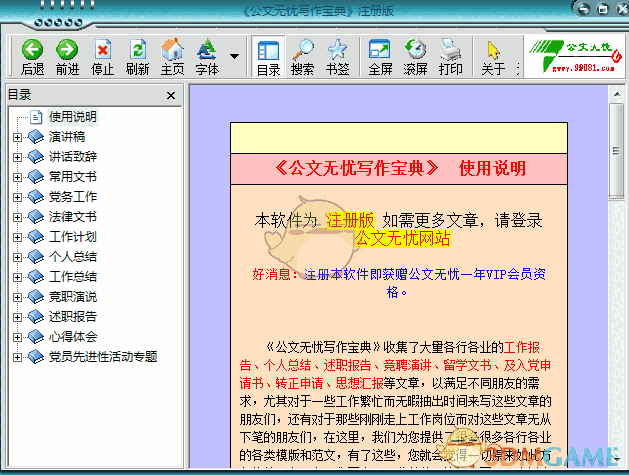Expand the 讲话致辞 tree node
This screenshot has height=475, width=629.
click(17, 157)
